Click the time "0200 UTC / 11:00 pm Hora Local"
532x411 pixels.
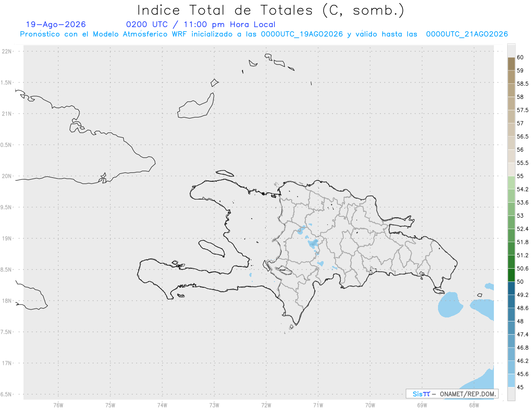pyautogui.click(x=200, y=24)
